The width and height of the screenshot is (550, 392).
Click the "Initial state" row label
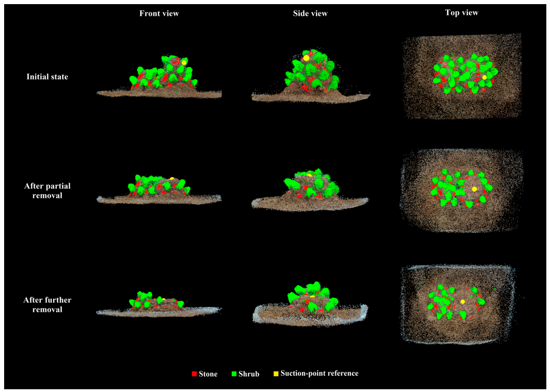tap(47, 77)
